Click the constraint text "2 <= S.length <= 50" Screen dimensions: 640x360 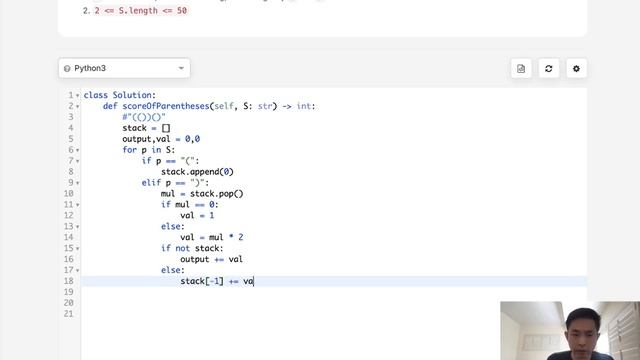pyautogui.click(x=141, y=11)
